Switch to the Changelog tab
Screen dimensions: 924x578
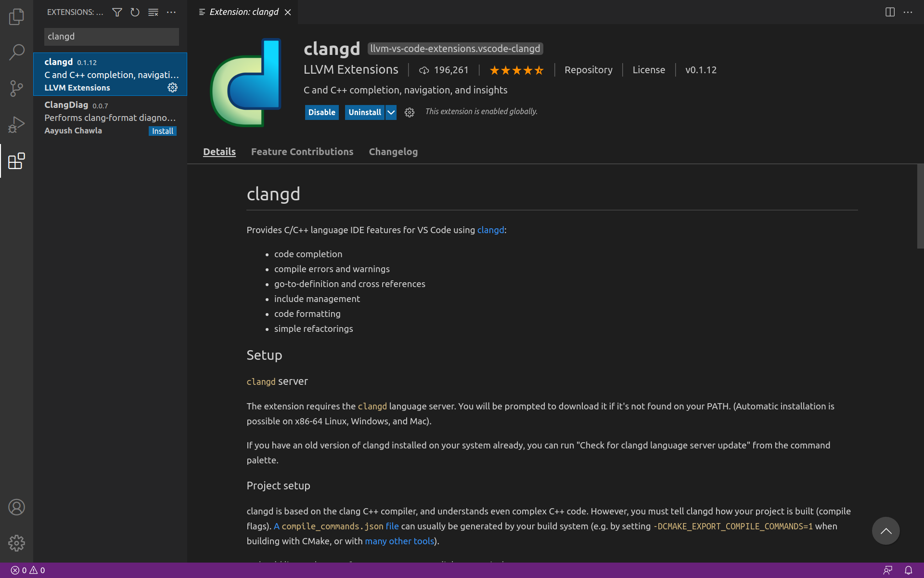pos(393,152)
